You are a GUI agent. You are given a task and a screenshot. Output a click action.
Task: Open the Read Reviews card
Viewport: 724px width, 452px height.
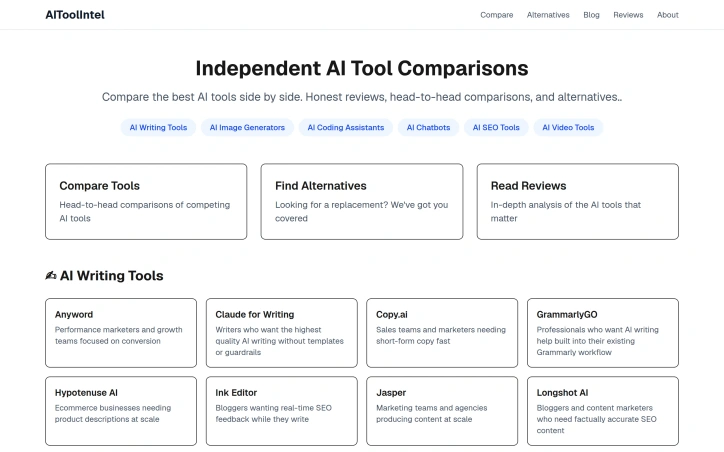578,201
